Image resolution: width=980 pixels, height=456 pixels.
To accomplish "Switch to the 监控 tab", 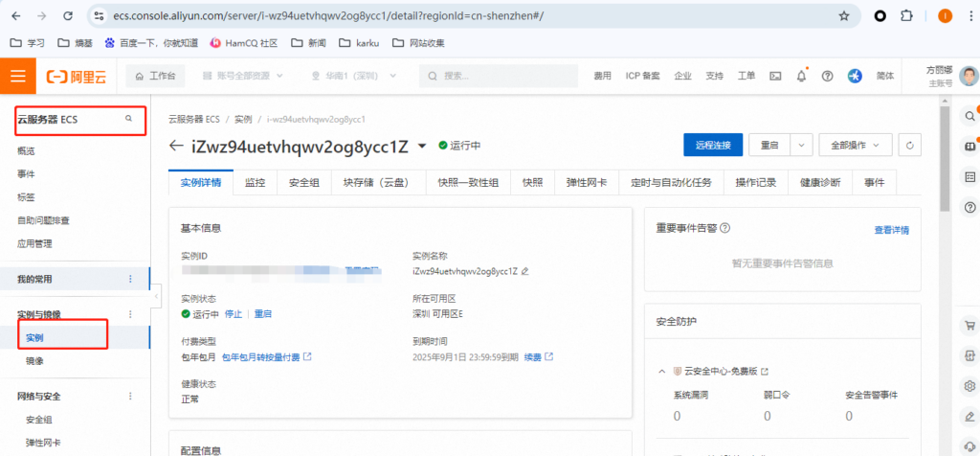I will [255, 182].
